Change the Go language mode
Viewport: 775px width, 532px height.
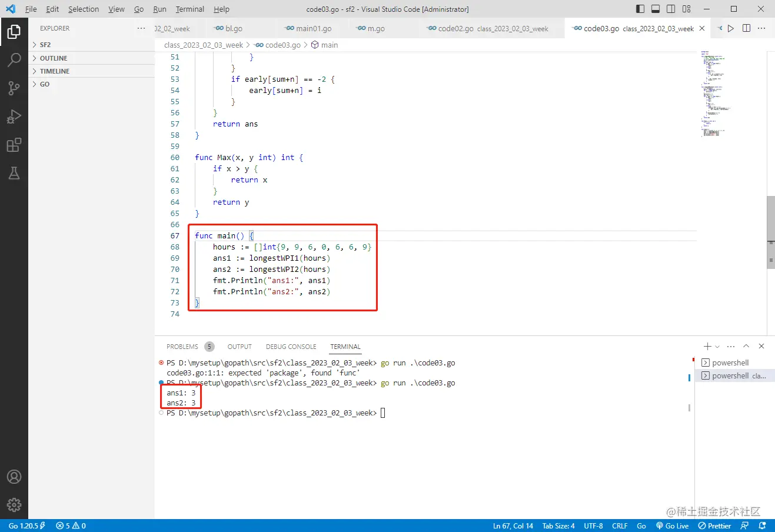641,526
